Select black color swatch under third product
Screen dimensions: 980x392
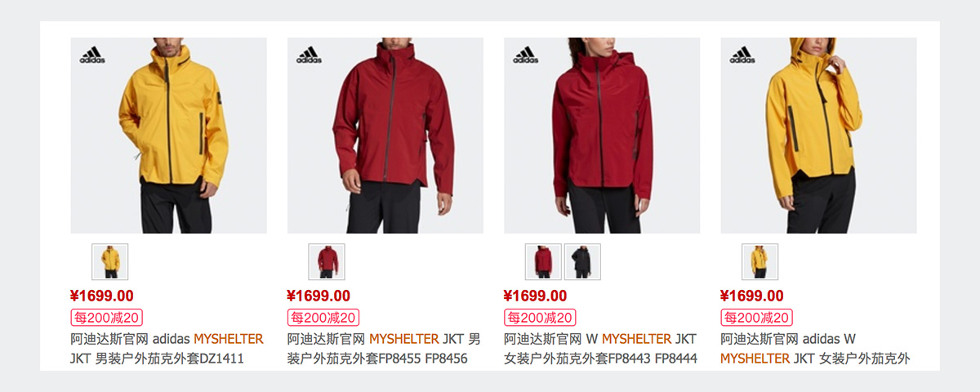[x=582, y=261]
